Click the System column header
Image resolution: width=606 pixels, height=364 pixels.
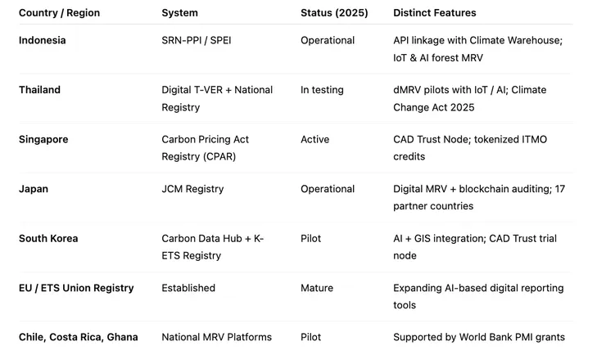[179, 13]
